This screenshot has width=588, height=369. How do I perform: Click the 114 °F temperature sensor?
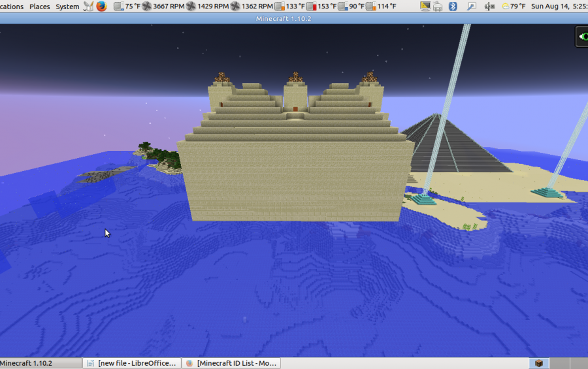pyautogui.click(x=381, y=6)
